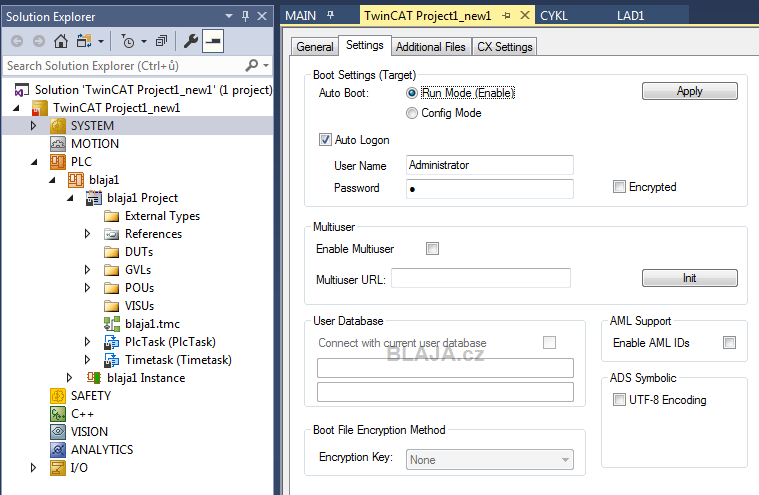The height and width of the screenshot is (495, 759).
Task: Collapse the blaja1 tree node
Action: [52, 180]
